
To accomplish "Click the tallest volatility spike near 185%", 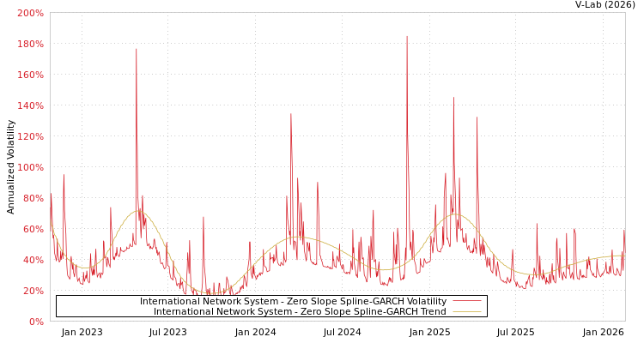I will [407, 37].
